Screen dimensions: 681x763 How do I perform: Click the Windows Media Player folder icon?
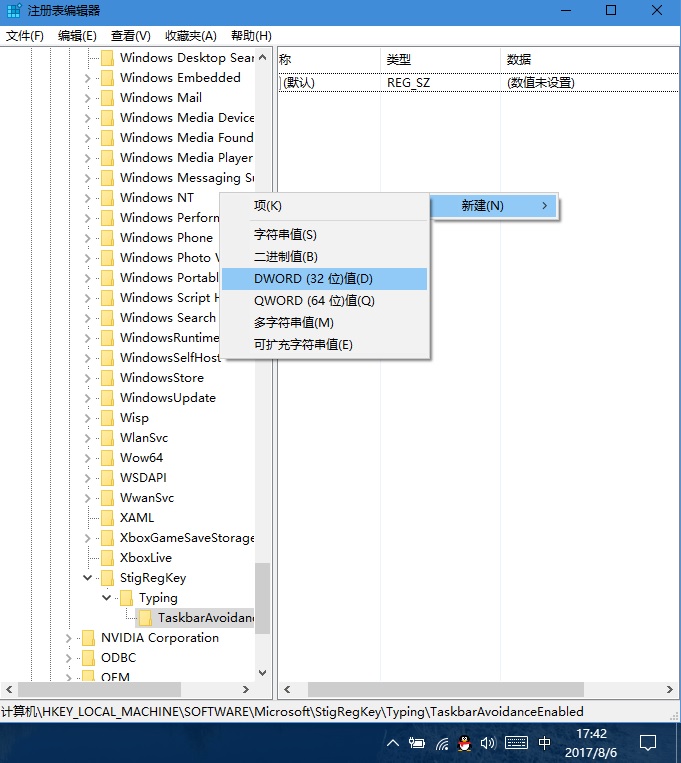pyautogui.click(x=107, y=158)
